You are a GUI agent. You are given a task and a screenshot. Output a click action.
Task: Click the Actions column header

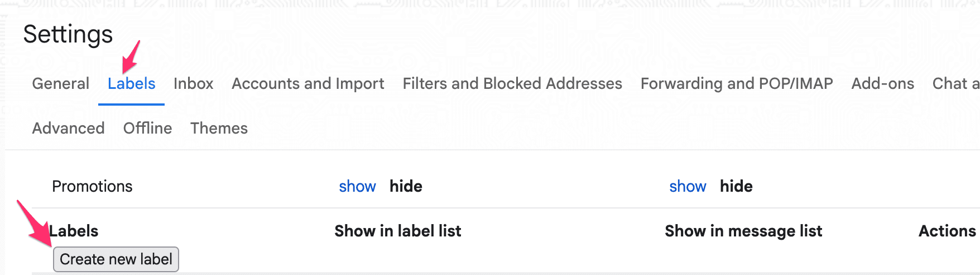(x=947, y=231)
